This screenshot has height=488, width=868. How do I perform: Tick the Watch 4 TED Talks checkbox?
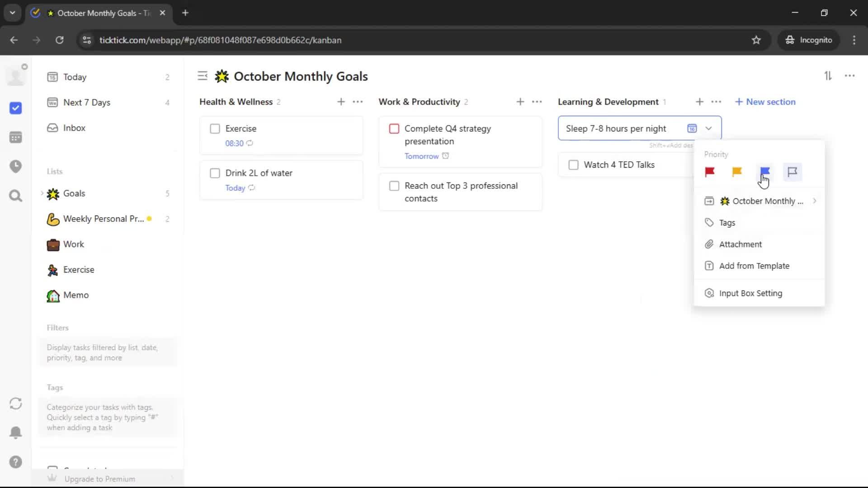[573, 165]
